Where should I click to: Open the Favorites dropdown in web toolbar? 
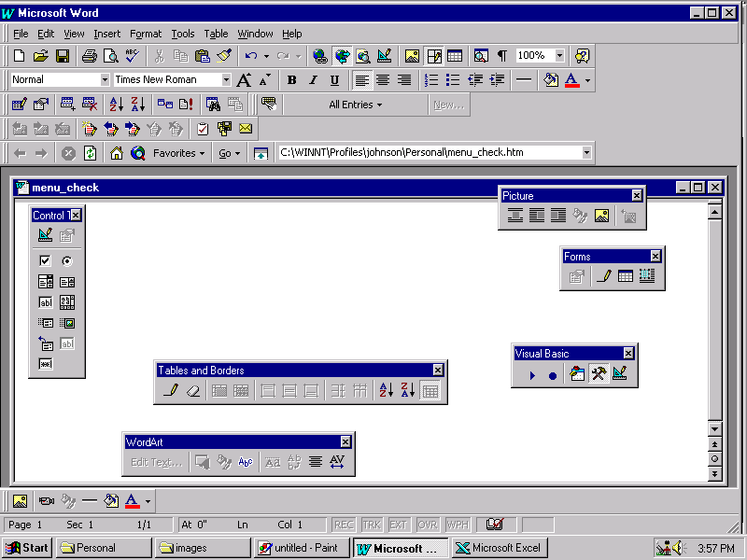point(178,153)
